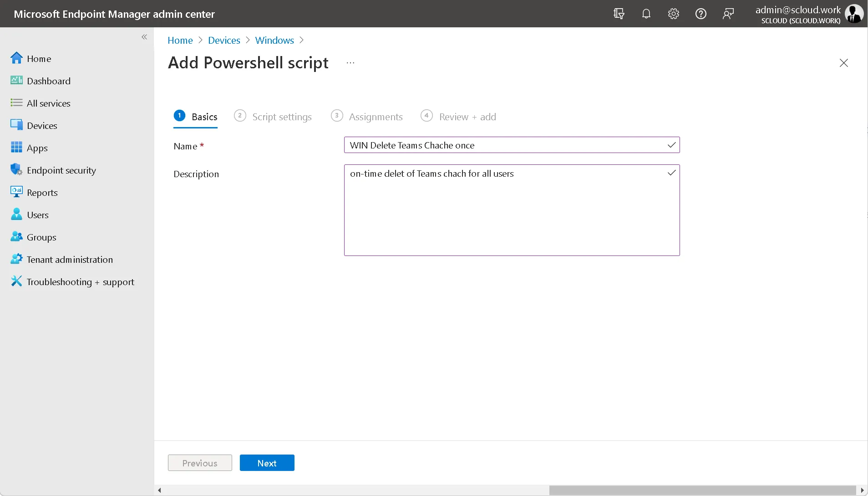Select the Review + add step tab
The height and width of the screenshot is (496, 868).
(458, 117)
